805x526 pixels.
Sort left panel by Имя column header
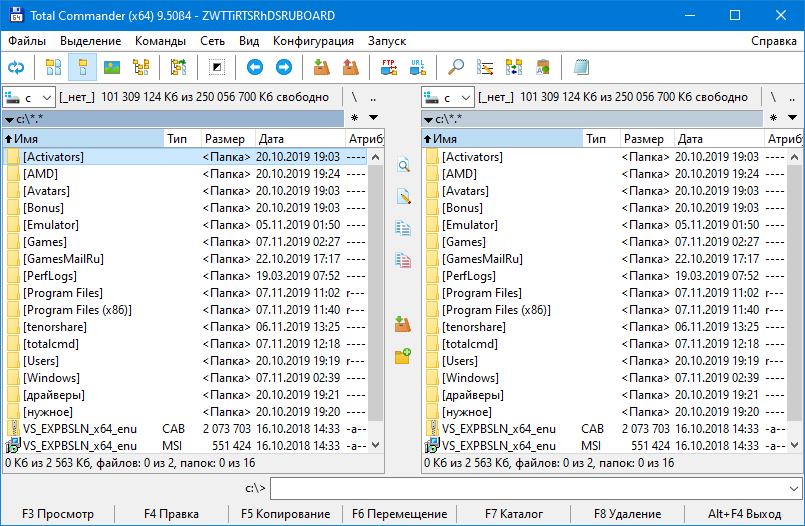(x=83, y=139)
